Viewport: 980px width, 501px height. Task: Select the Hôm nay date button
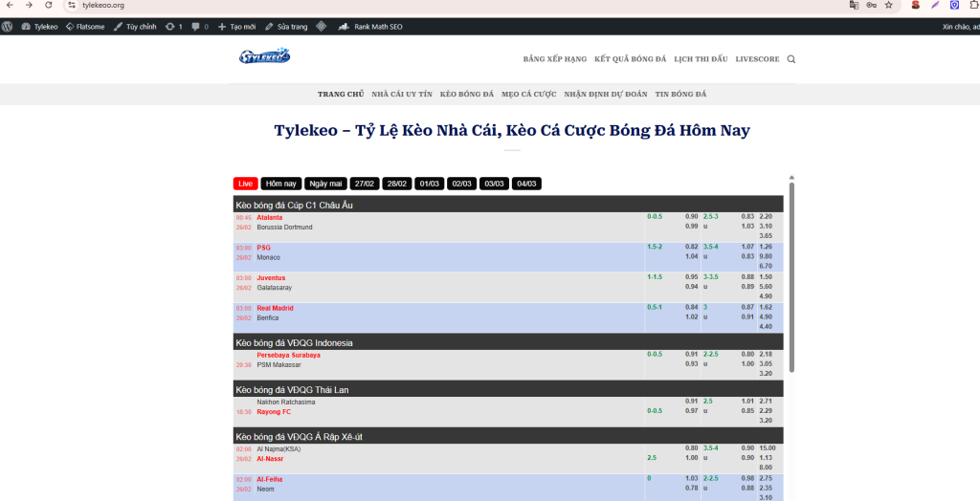click(x=281, y=184)
